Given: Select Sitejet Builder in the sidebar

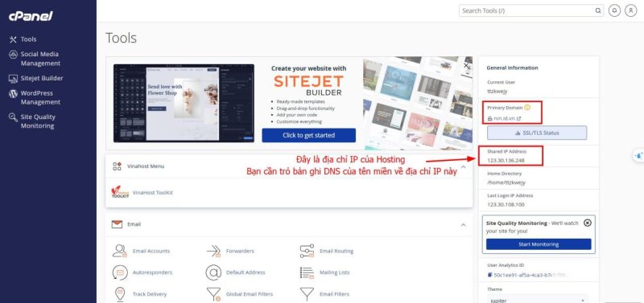Looking at the screenshot, I should click(x=42, y=78).
